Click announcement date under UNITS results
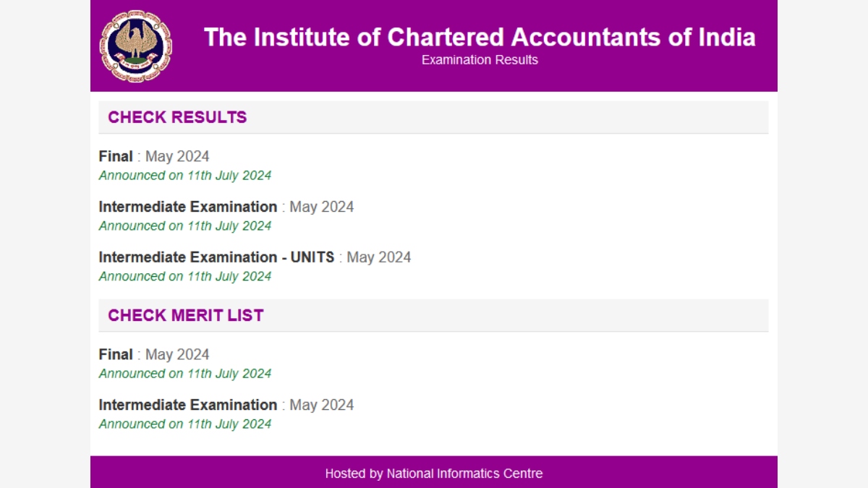The width and height of the screenshot is (868, 488). coord(185,276)
